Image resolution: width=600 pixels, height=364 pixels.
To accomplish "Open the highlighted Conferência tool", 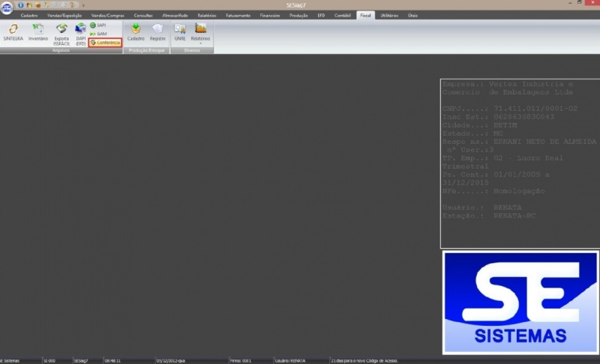I will point(104,43).
